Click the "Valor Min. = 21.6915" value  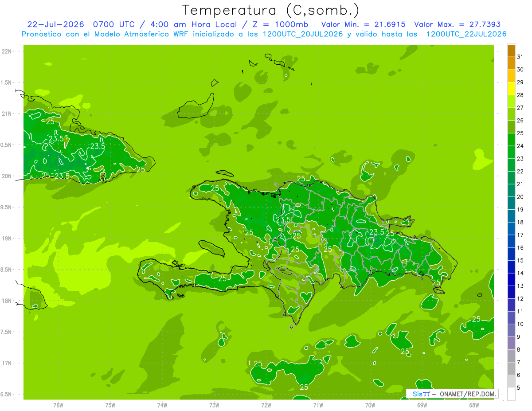click(x=364, y=24)
